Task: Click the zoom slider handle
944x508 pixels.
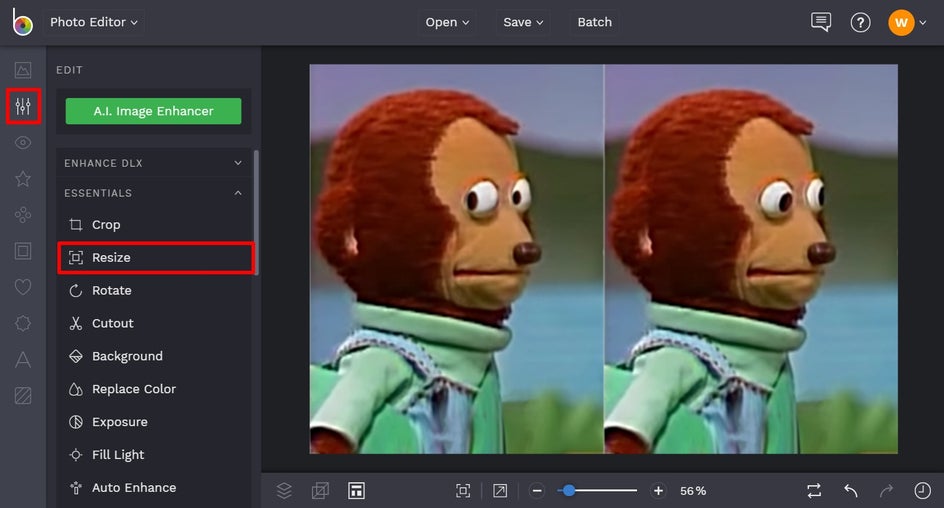Action: [569, 491]
